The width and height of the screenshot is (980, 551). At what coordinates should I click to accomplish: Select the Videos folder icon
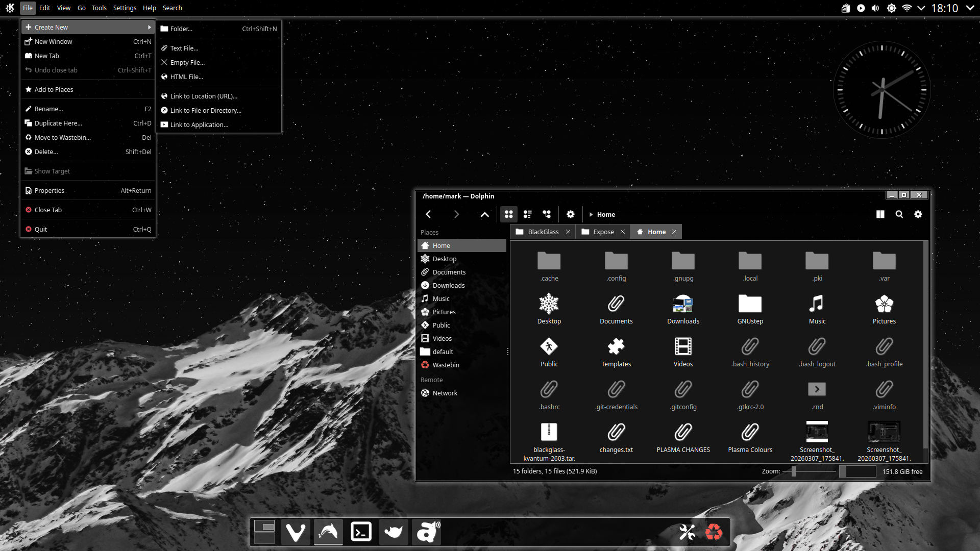point(683,347)
